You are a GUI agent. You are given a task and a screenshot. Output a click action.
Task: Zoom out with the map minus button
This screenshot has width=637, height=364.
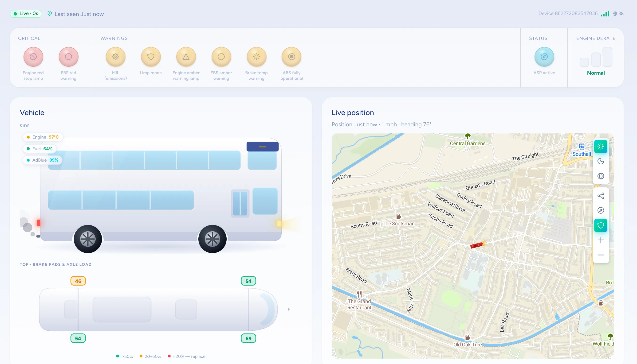601,255
